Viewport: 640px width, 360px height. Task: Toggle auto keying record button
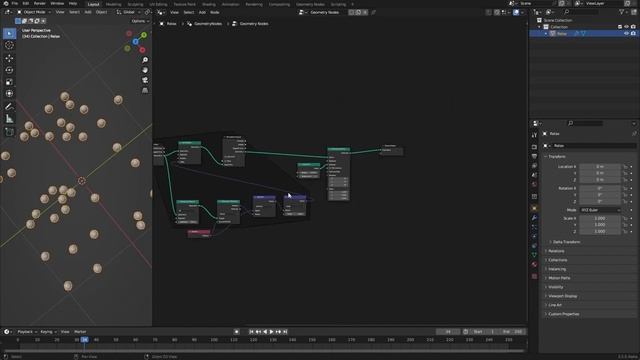pyautogui.click(x=236, y=332)
